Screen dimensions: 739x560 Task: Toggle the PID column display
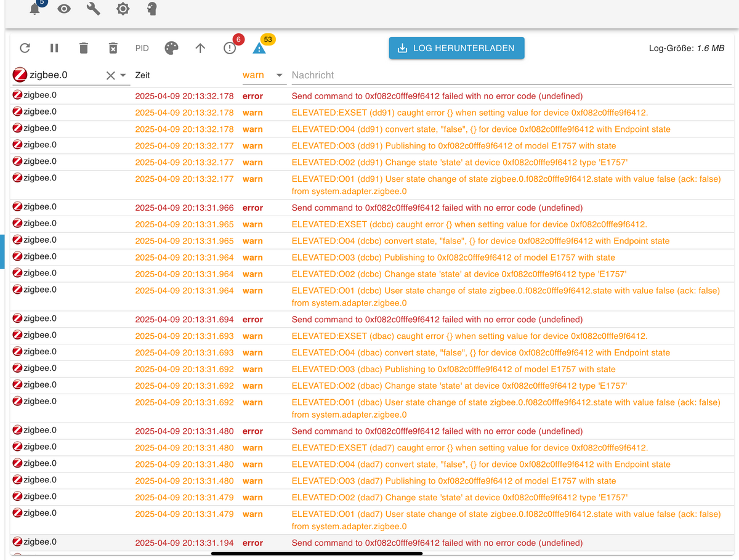(142, 48)
